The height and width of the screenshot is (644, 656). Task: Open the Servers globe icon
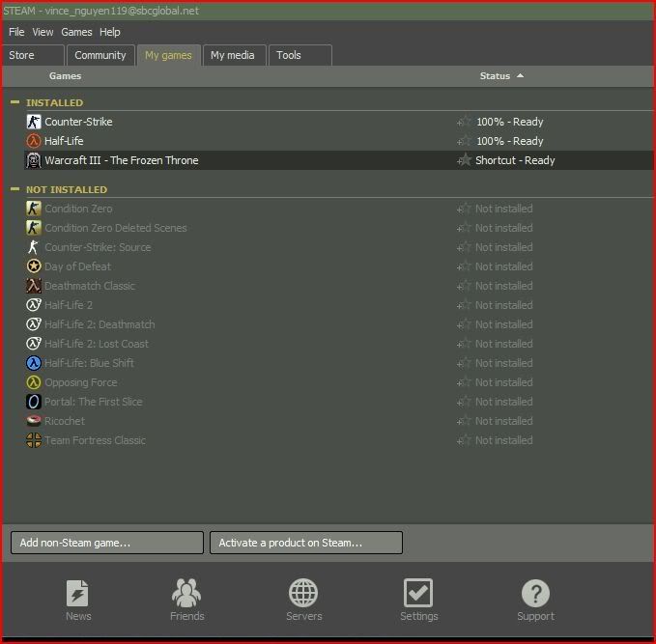point(303,593)
